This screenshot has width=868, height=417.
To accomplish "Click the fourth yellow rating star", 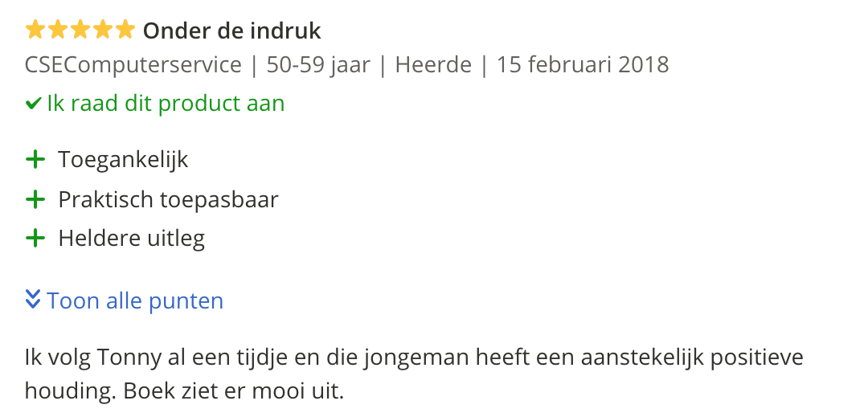I will pos(103,31).
